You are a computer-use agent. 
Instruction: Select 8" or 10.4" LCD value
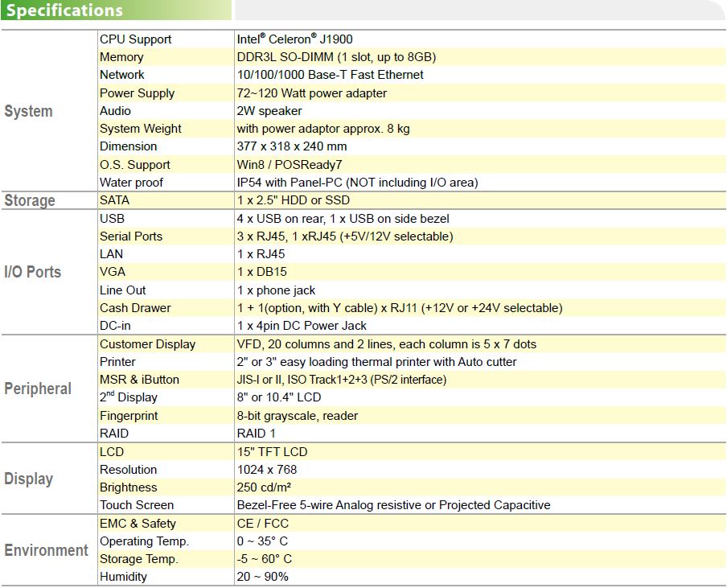click(279, 397)
